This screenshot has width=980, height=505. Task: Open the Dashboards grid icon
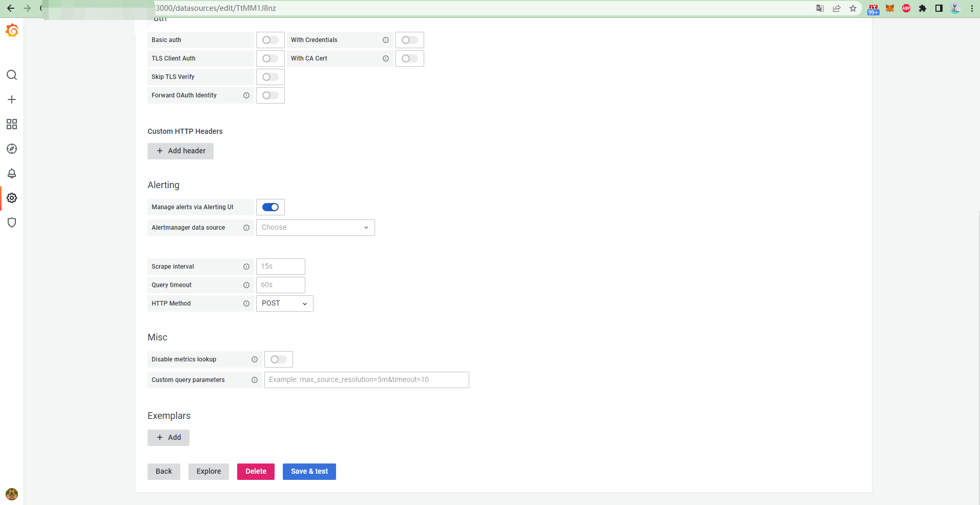[12, 124]
